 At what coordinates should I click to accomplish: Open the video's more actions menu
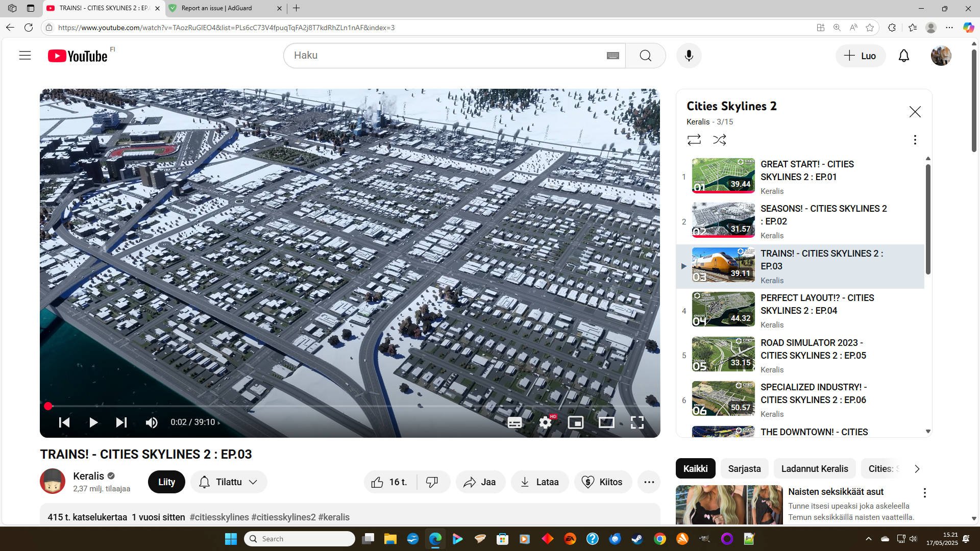click(649, 482)
